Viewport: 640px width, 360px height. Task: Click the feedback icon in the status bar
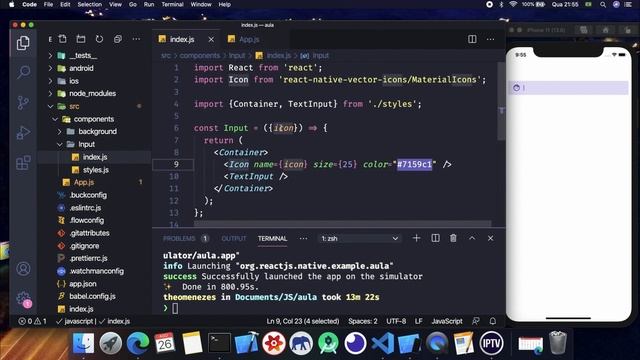[476, 321]
